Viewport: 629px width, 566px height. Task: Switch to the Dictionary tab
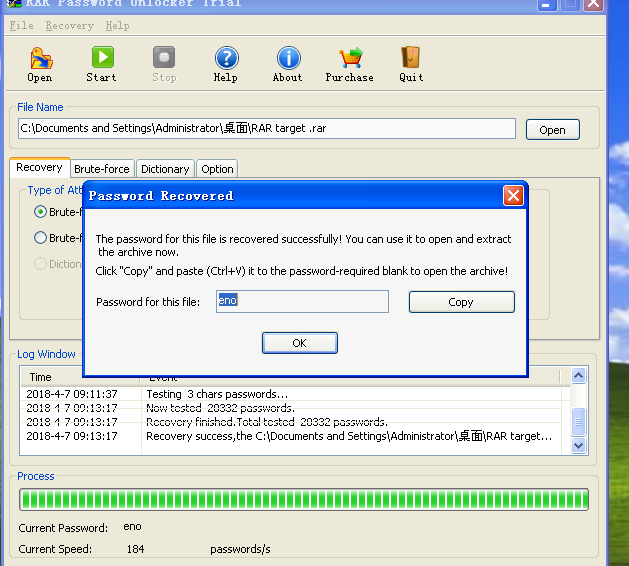[x=165, y=169]
